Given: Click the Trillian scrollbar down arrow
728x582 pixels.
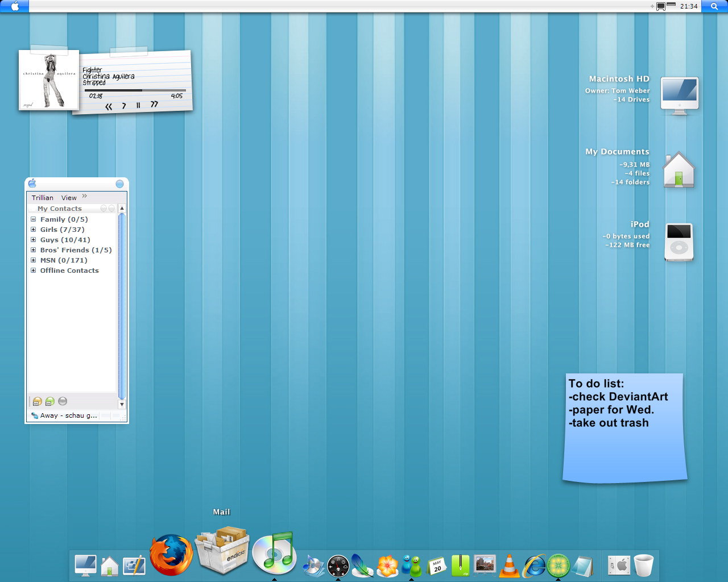Looking at the screenshot, I should 122,404.
